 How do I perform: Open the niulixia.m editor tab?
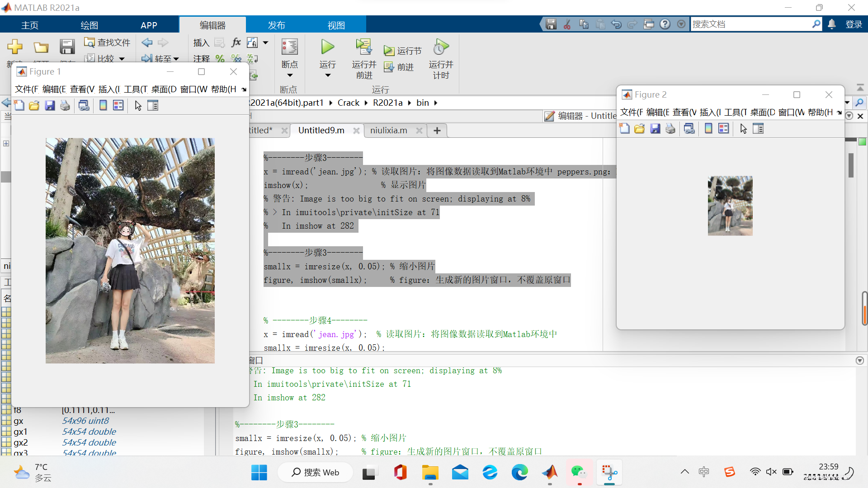[x=388, y=131]
